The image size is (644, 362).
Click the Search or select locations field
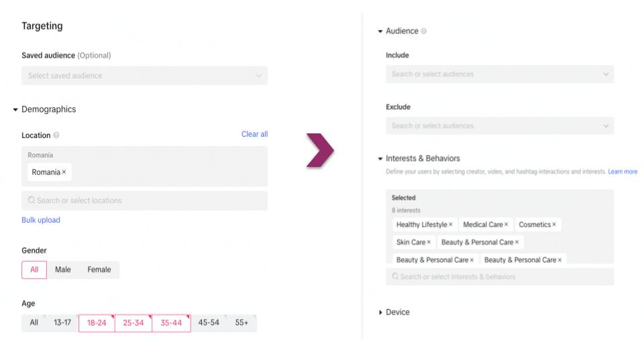click(144, 200)
